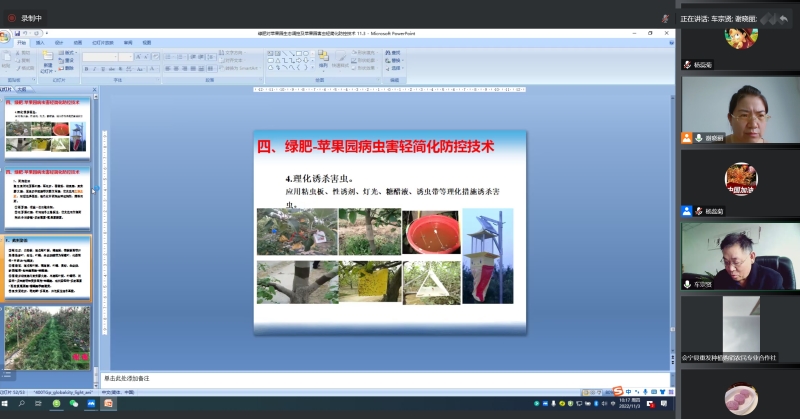Click the Sogou input method icon in the tray
The width and height of the screenshot is (800, 419).
click(618, 391)
